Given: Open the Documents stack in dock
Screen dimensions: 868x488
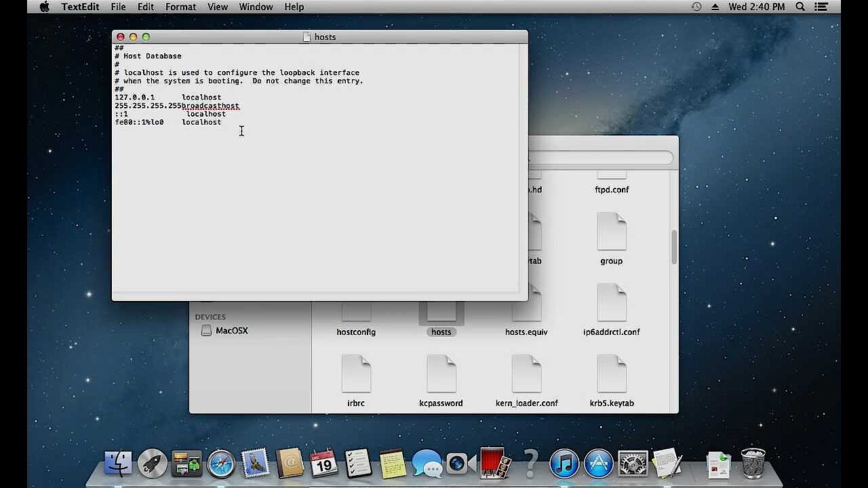Looking at the screenshot, I should click(718, 465).
